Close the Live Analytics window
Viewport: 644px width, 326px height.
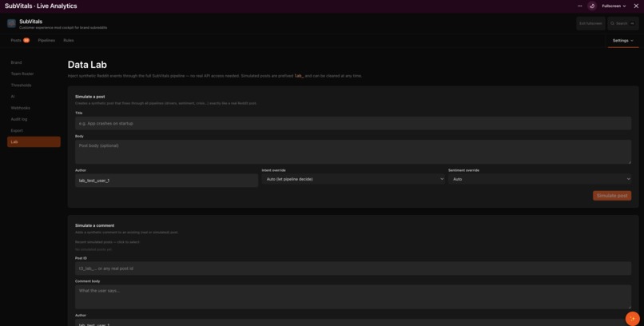636,6
